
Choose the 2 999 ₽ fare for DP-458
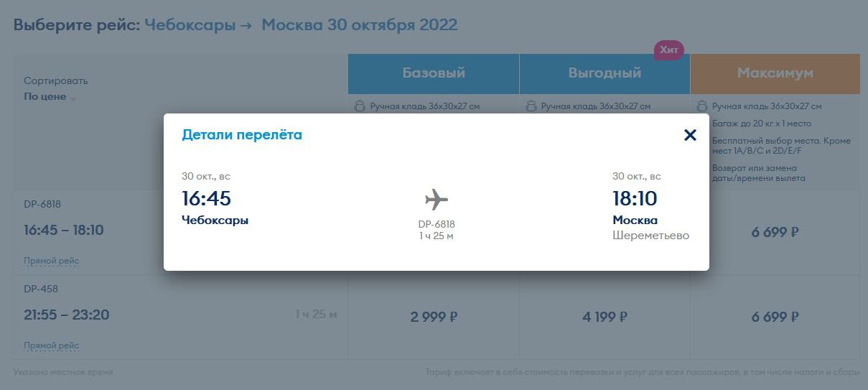[x=434, y=317]
